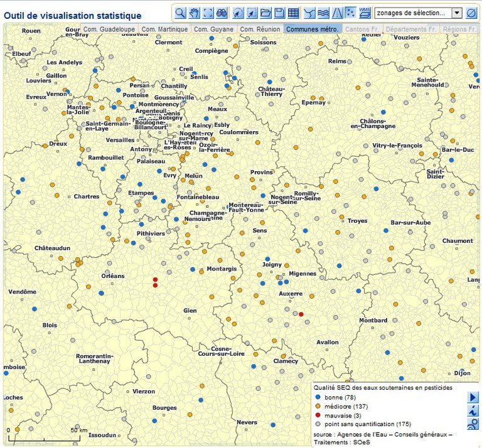Toggle the roads layer button
Image resolution: width=482 pixels, height=448 pixels.
pyautogui.click(x=337, y=13)
